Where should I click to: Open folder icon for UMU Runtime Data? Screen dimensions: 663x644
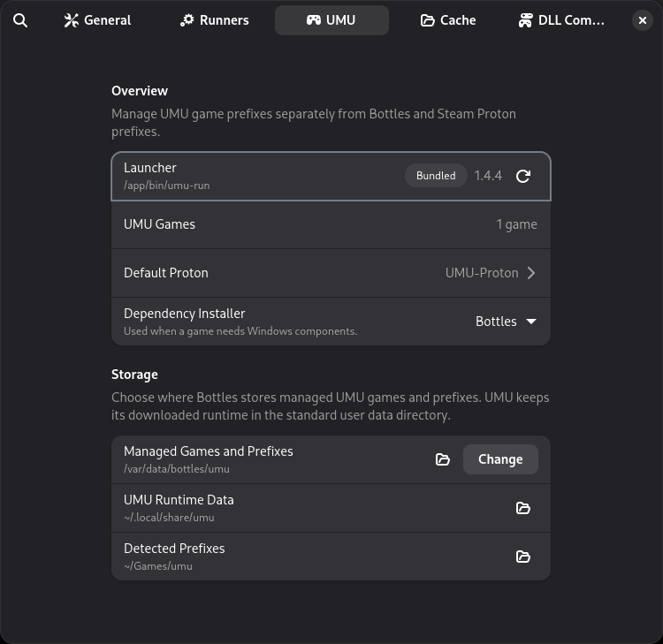point(523,508)
